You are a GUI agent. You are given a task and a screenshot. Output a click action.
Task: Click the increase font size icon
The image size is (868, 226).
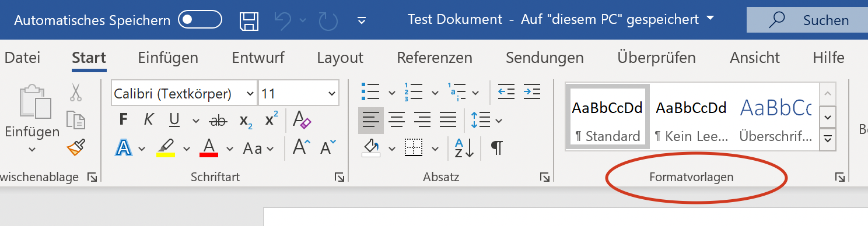(x=302, y=147)
